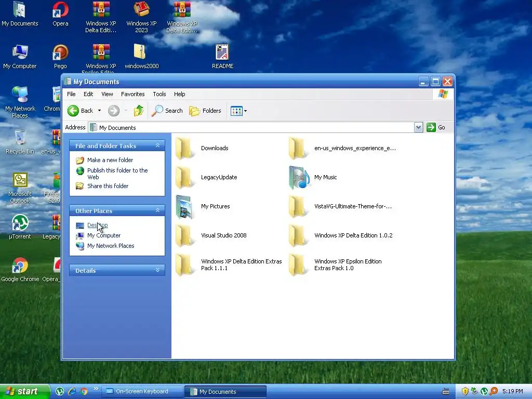Select Windows XP Delta Edition 1.0.2 folder
The width and height of the screenshot is (532, 399).
point(298,235)
